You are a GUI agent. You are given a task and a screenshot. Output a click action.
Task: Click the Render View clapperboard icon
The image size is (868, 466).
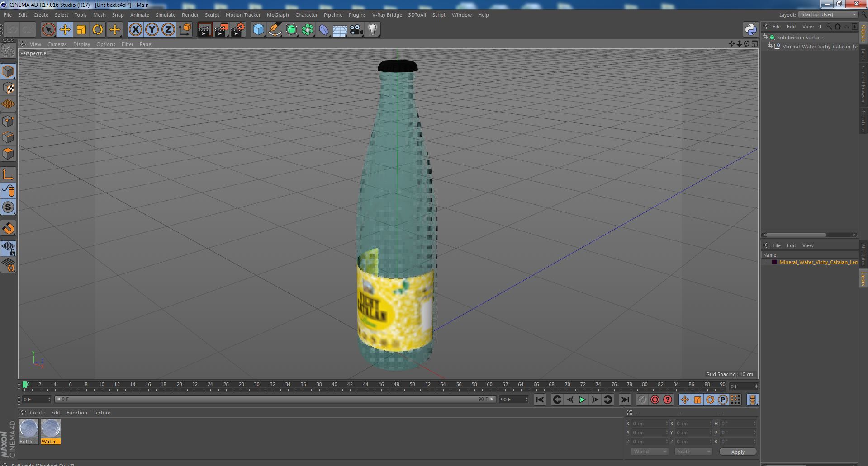click(x=205, y=30)
